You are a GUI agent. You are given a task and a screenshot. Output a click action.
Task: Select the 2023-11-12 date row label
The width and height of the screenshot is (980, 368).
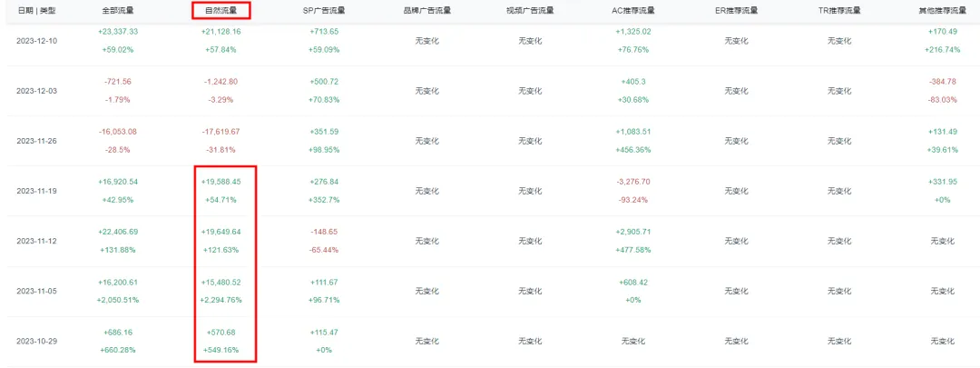[37, 241]
